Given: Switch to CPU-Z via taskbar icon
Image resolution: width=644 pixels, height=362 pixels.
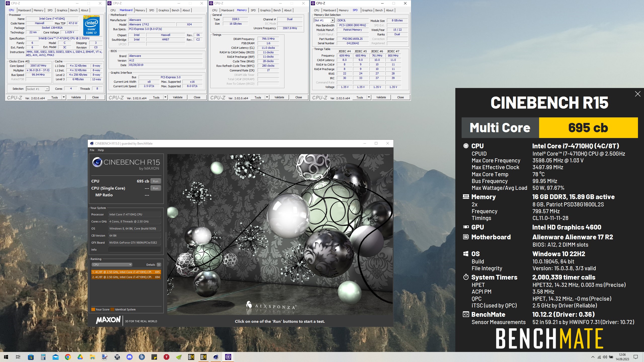Looking at the screenshot, I should tap(228, 357).
